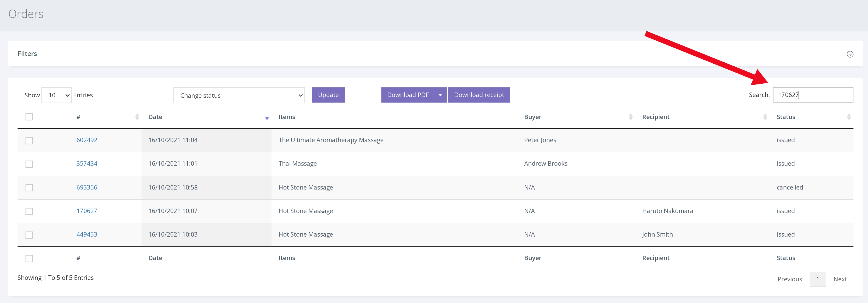Select order 170627 checkbox
This screenshot has width=868, height=303.
pyautogui.click(x=29, y=211)
